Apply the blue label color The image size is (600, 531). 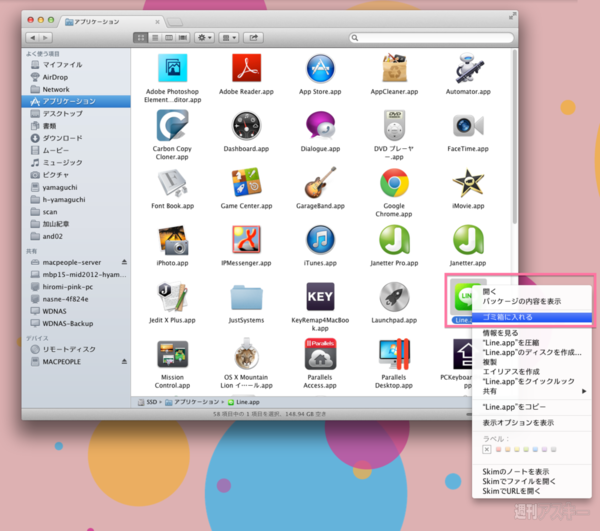(535, 450)
